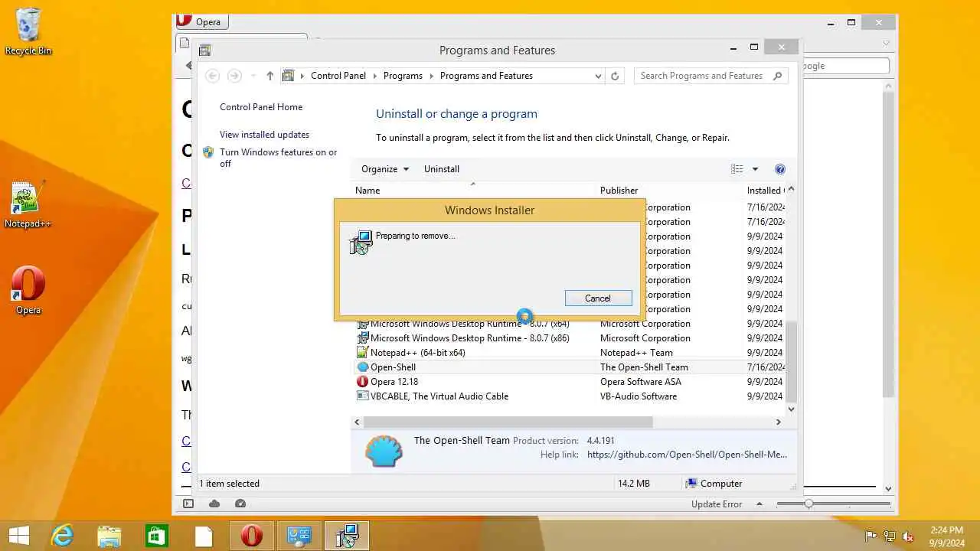The image size is (980, 551).
Task: Cancel the Windows Installer removal
Action: 598,298
